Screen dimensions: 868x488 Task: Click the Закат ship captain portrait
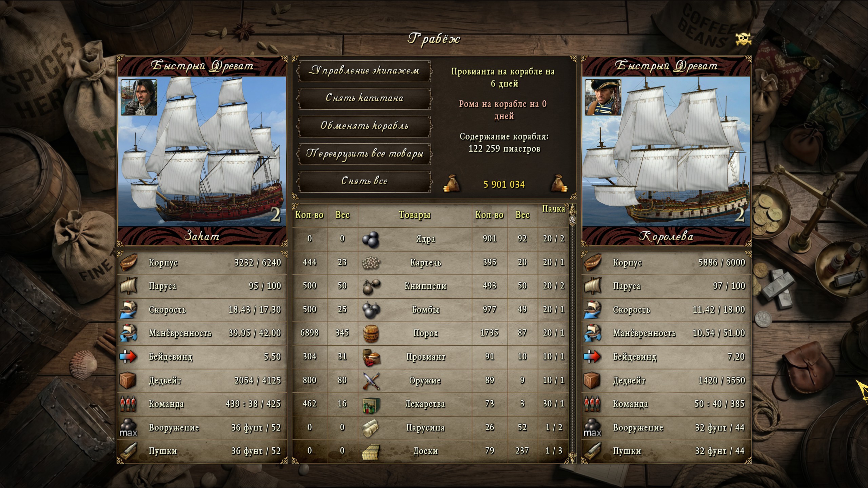point(139,98)
